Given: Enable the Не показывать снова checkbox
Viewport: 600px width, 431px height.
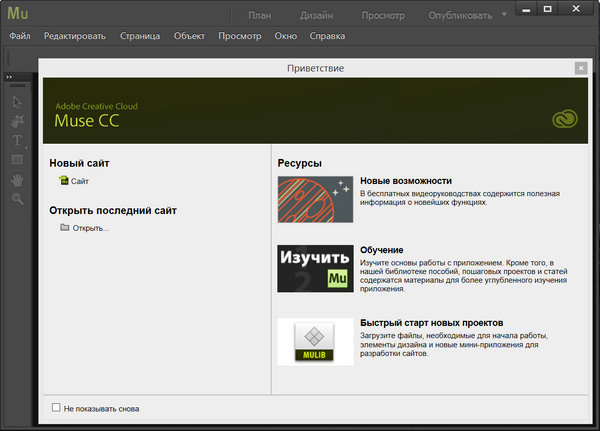Looking at the screenshot, I should click(x=56, y=408).
